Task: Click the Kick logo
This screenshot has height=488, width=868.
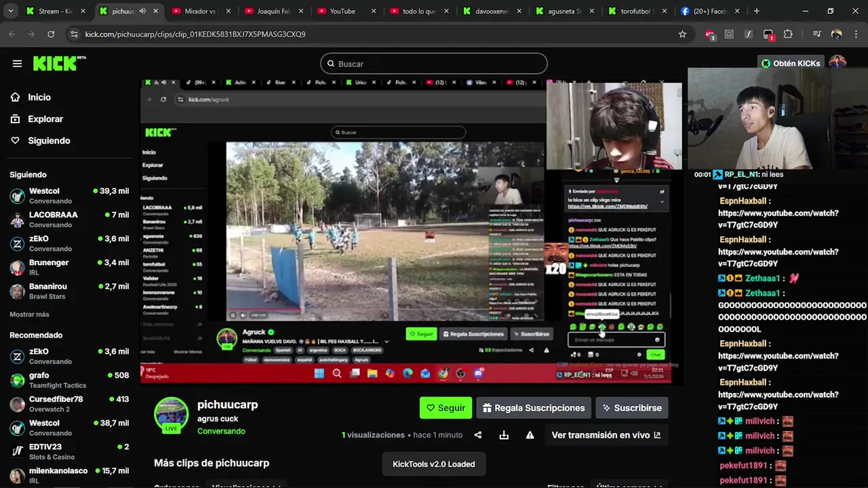Action: (60, 63)
